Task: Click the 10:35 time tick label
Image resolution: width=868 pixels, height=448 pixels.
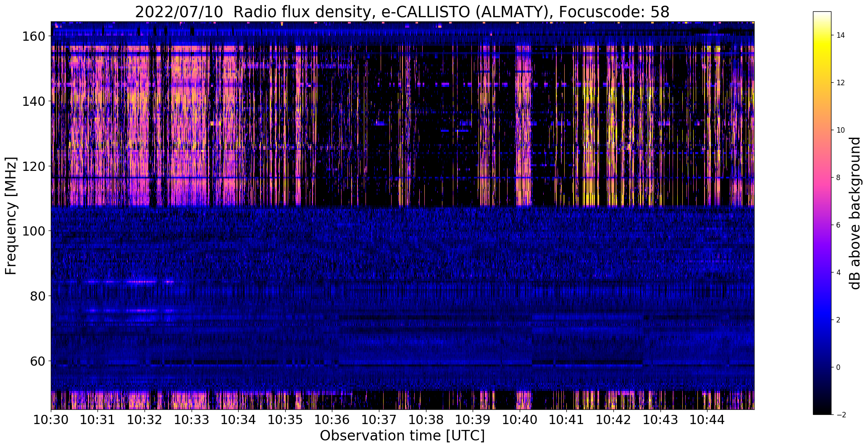Action: click(285, 419)
